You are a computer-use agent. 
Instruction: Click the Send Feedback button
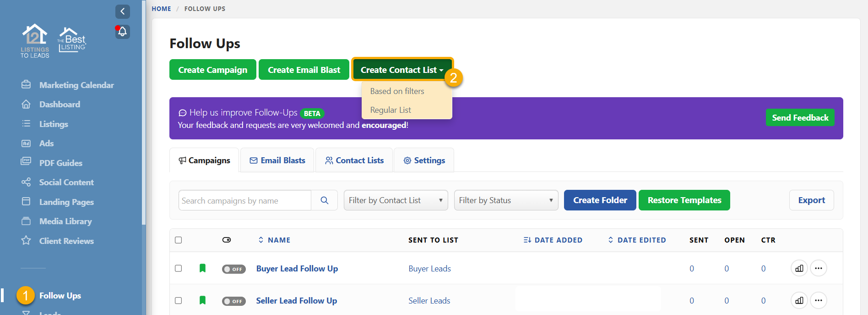[x=800, y=117]
